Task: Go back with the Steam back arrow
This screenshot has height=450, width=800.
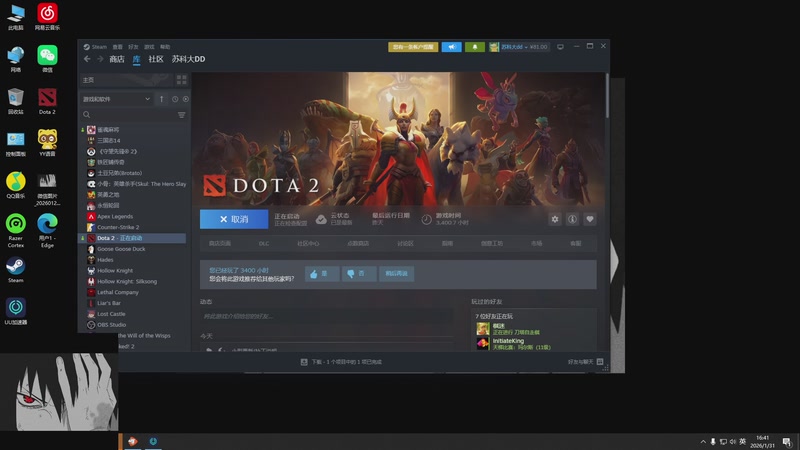Action: (87, 59)
